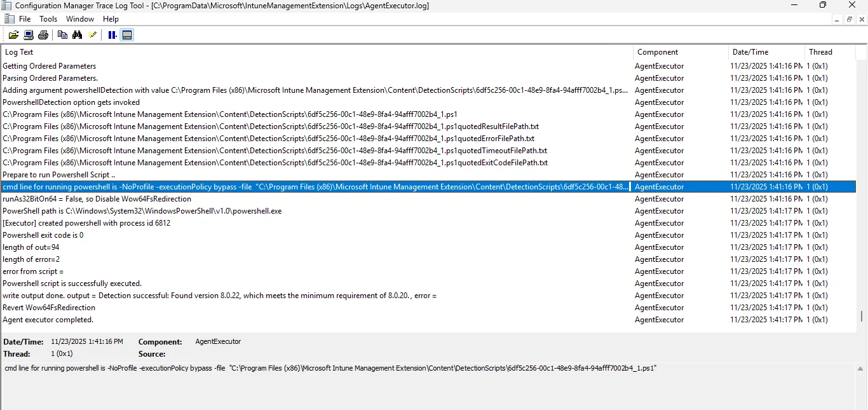
Task: Select the 'Revert Wow64FsRedirection' row
Action: [428, 308]
